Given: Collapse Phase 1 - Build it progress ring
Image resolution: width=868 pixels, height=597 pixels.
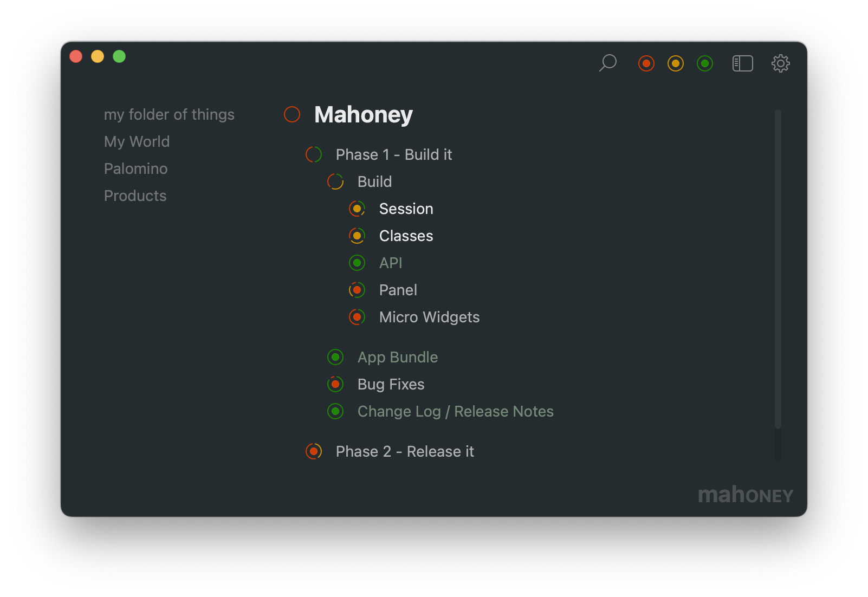Looking at the screenshot, I should coord(314,154).
